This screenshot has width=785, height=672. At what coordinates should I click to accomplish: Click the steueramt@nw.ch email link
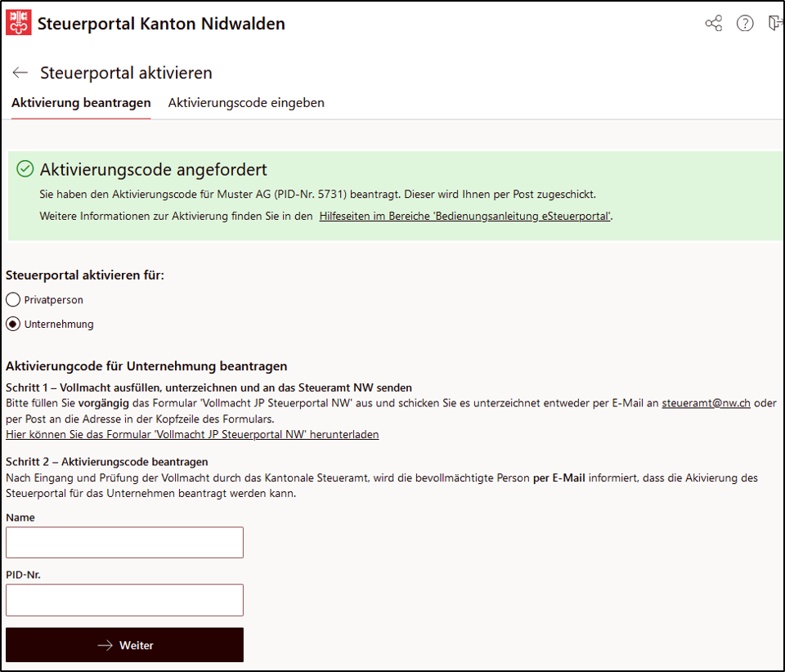[706, 403]
